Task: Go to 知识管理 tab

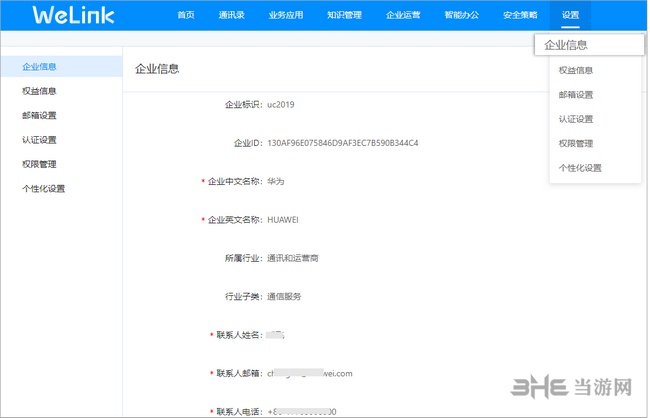Action: coord(344,15)
